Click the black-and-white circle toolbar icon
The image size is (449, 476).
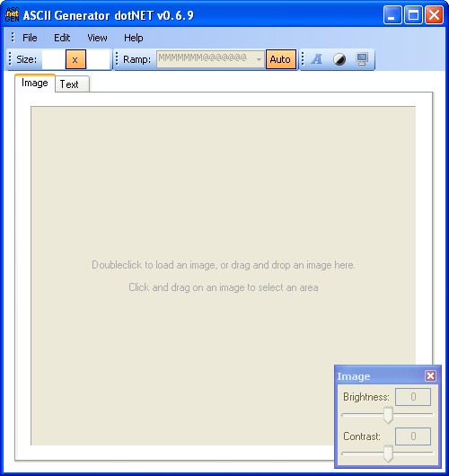tap(339, 59)
